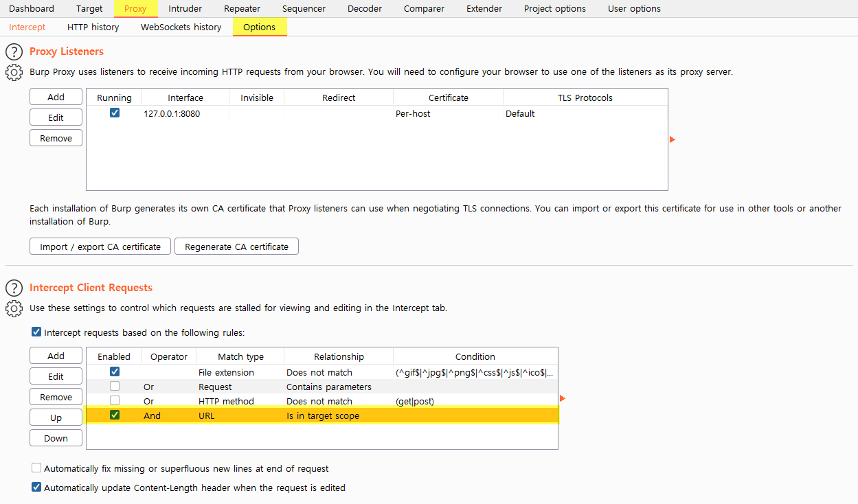Add a new intercept rule
This screenshot has height=504, width=858.
click(x=56, y=356)
